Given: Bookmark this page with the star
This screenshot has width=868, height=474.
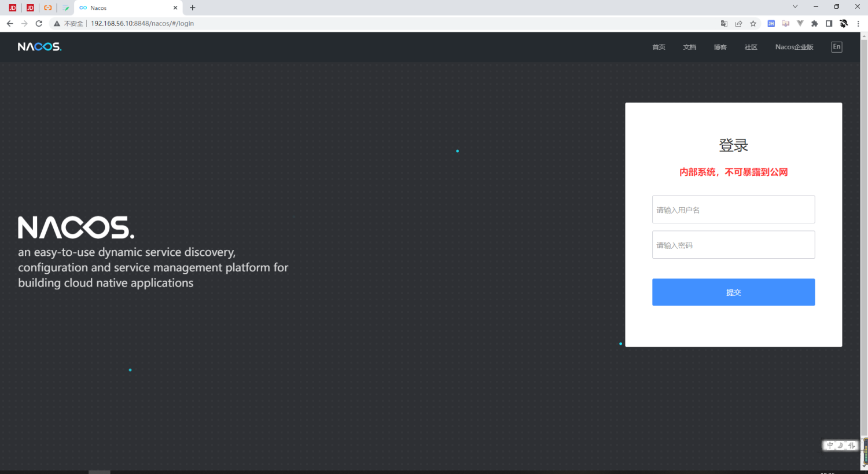Looking at the screenshot, I should pyautogui.click(x=753, y=24).
